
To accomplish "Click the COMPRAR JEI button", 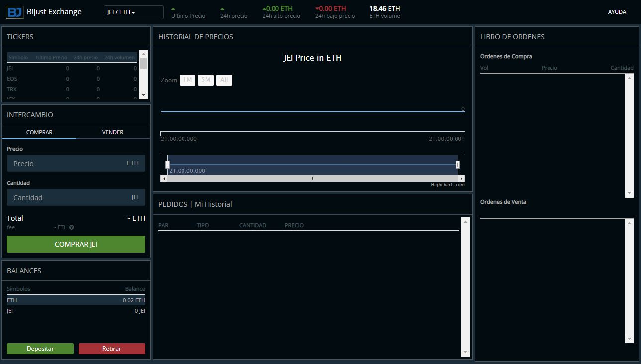I will coord(76,244).
